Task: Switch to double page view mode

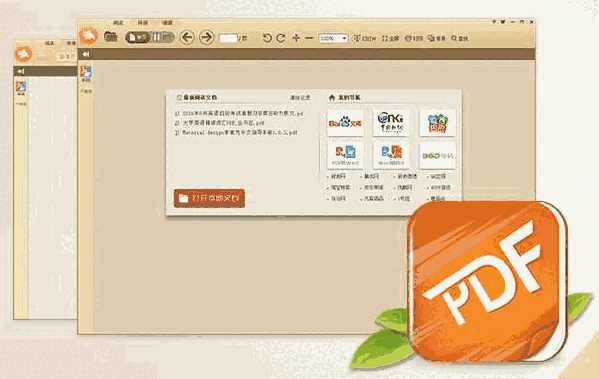Action: point(162,37)
